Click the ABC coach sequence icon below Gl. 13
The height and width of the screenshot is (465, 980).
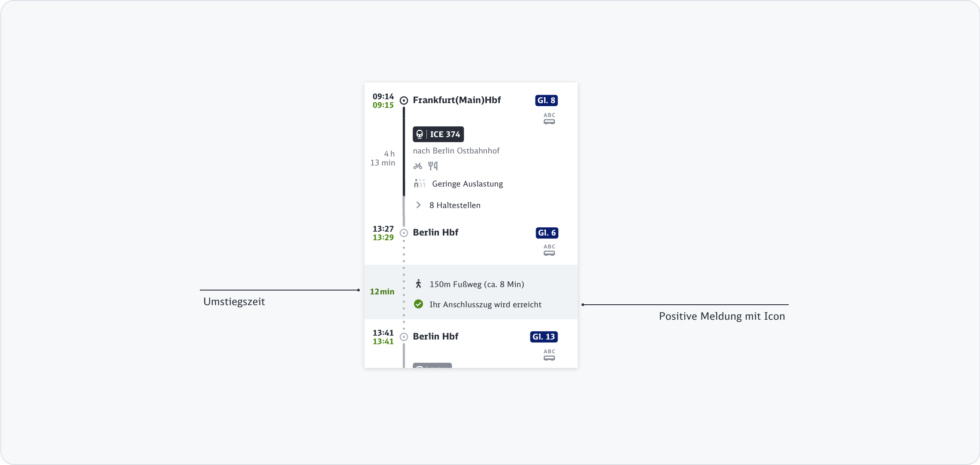point(549,355)
